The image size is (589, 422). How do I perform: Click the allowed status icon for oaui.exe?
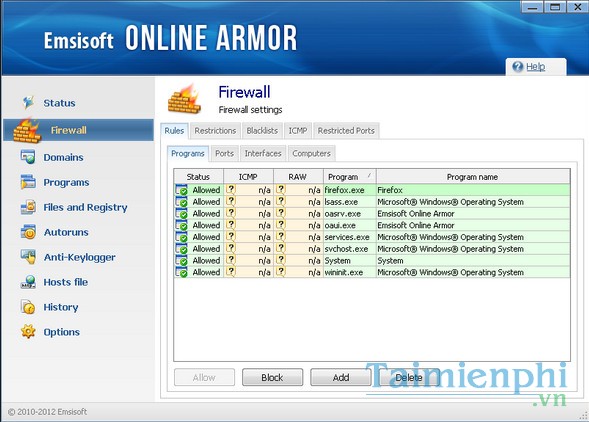pyautogui.click(x=181, y=225)
